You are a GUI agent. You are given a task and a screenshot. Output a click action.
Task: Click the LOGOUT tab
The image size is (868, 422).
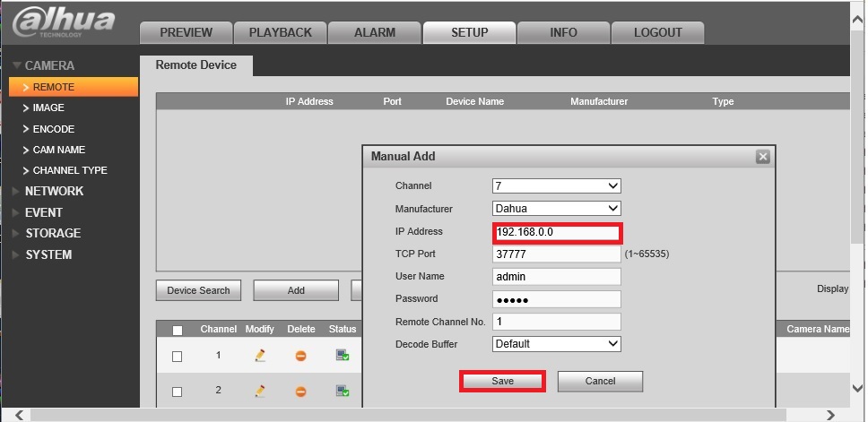[x=657, y=32]
